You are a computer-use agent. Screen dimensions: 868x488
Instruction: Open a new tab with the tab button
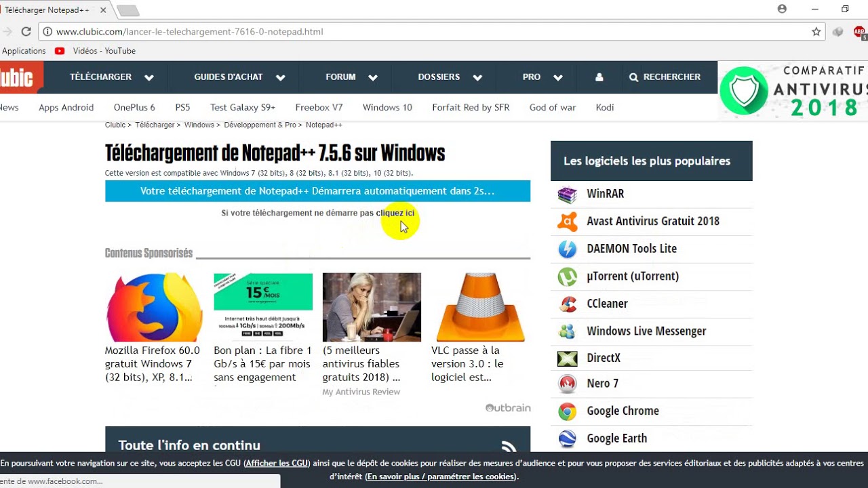[x=127, y=10]
